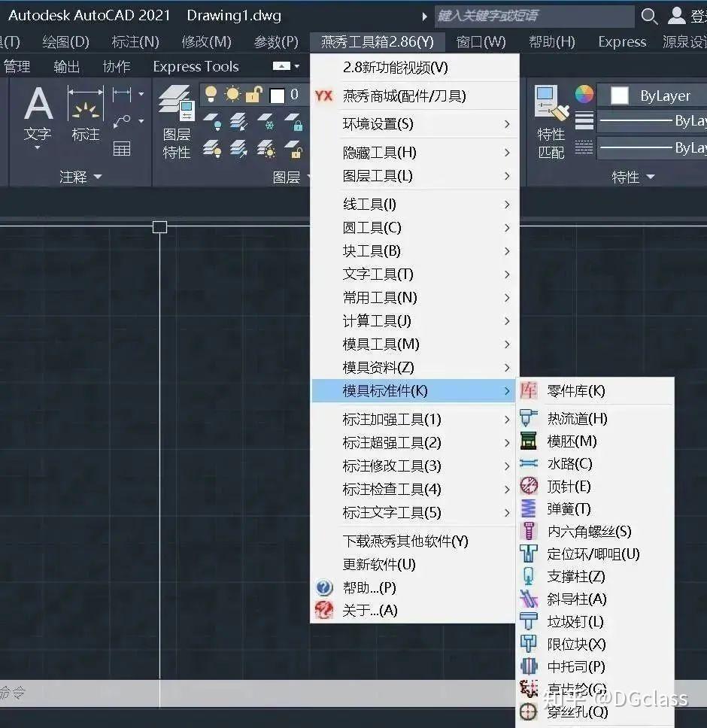Image resolution: width=707 pixels, height=728 pixels.
Task: Open the 窗口(W) menu
Action: [x=481, y=42]
